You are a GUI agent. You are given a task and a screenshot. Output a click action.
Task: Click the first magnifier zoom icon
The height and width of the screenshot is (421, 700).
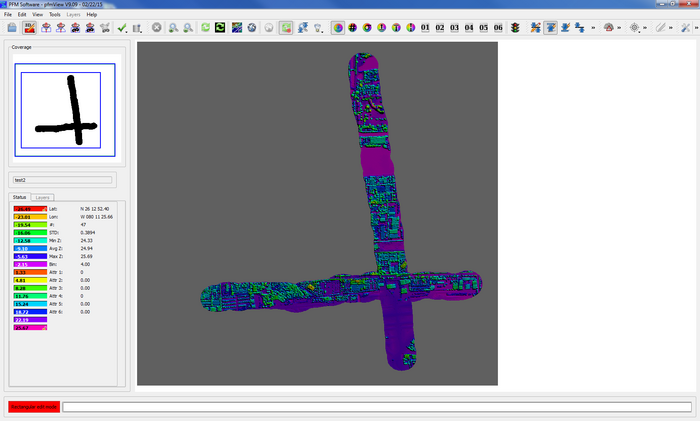(174, 28)
